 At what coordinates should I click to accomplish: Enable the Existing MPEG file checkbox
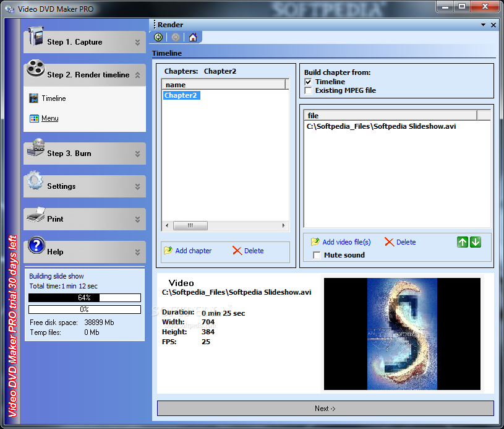coord(308,90)
